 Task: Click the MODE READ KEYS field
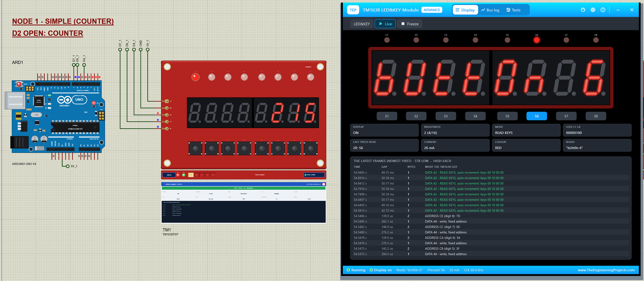[526, 130]
